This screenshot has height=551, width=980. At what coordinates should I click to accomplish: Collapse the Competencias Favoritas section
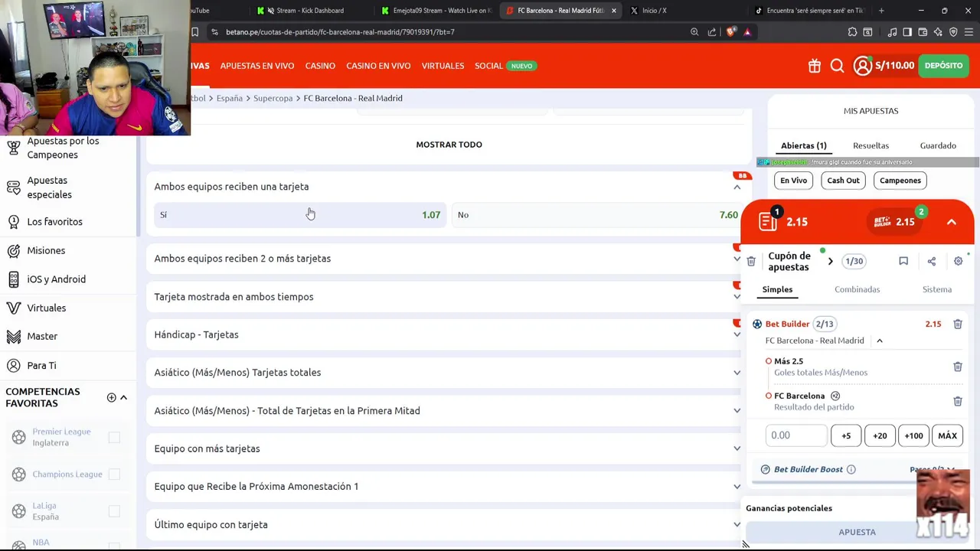click(x=123, y=397)
